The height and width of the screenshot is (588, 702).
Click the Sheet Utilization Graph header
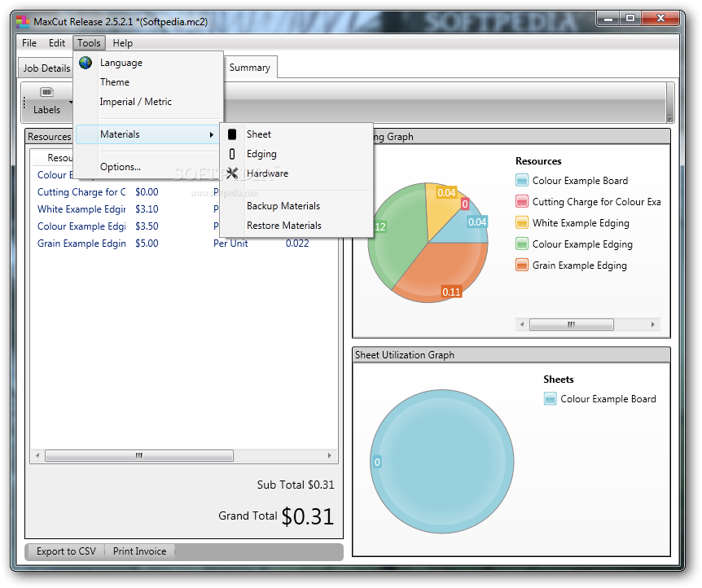pyautogui.click(x=511, y=355)
